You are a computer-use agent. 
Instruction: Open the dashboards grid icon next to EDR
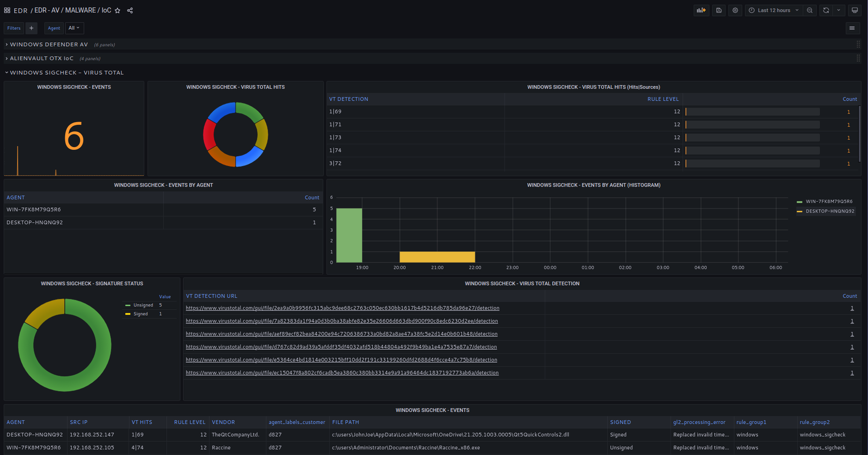coord(7,10)
